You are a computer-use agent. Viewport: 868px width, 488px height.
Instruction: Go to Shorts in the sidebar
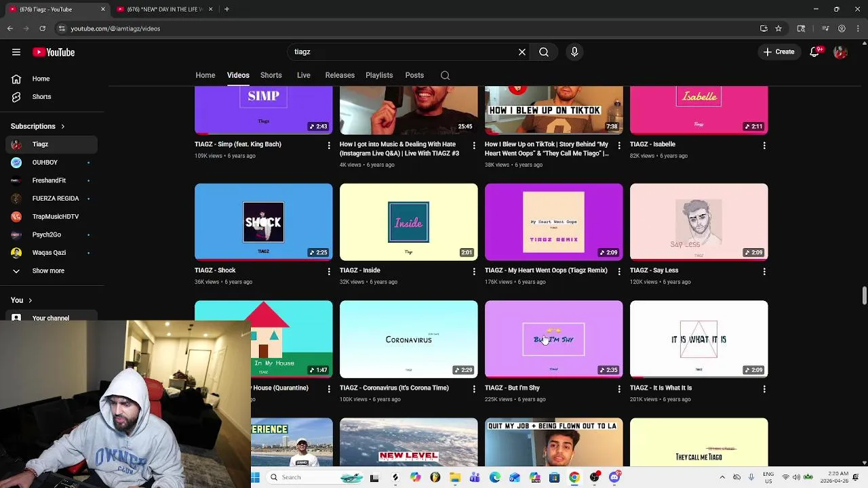click(52, 97)
